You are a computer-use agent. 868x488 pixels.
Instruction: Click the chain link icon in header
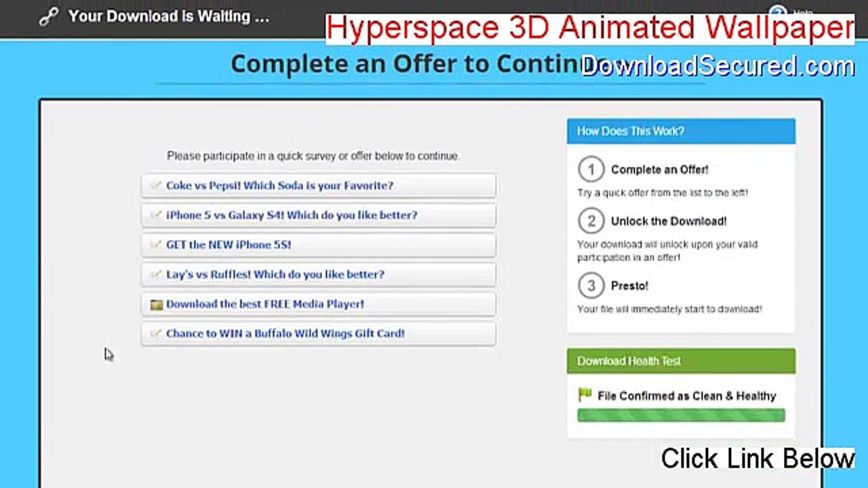49,17
